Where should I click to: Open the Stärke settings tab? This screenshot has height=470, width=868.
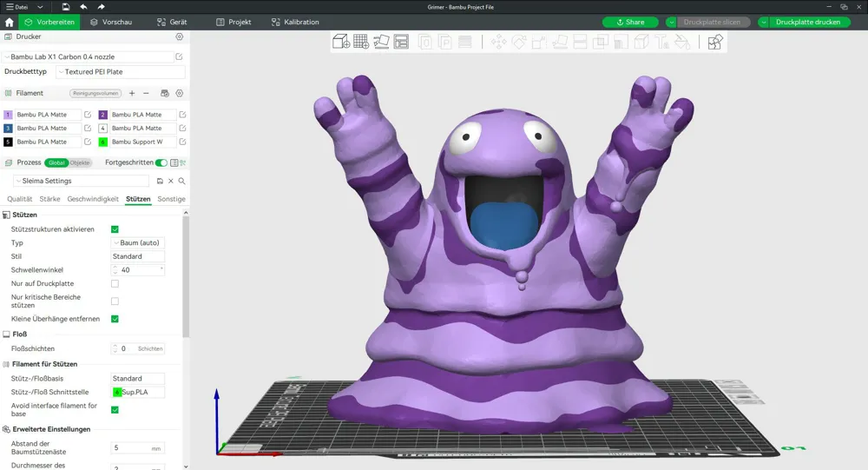pyautogui.click(x=49, y=199)
